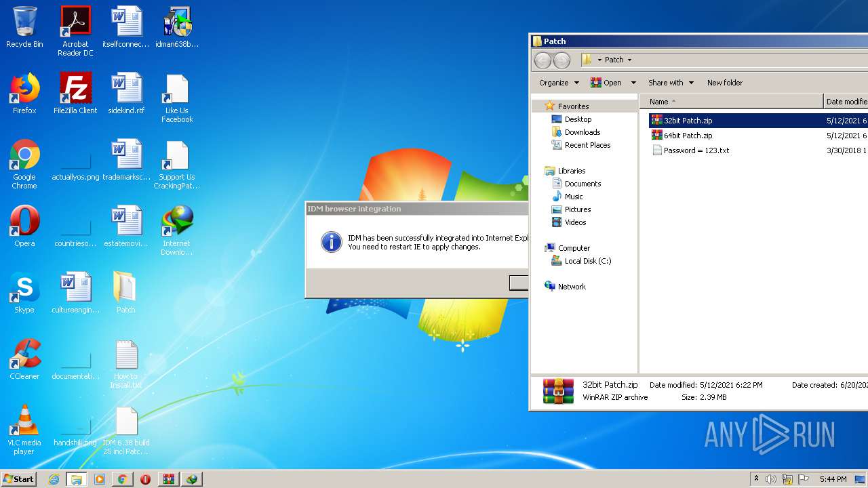Click the volume speaker tray icon
The height and width of the screenshot is (488, 868).
771,479
